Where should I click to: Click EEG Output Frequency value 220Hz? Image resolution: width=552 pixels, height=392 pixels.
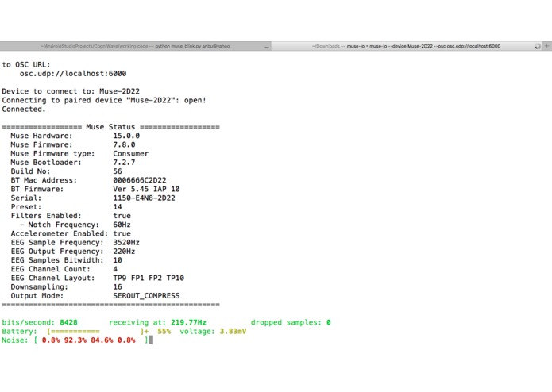[124, 252]
